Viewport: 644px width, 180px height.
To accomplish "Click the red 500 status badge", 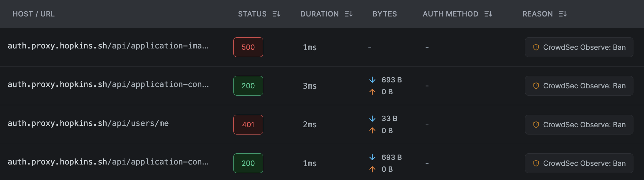I will point(248,47).
